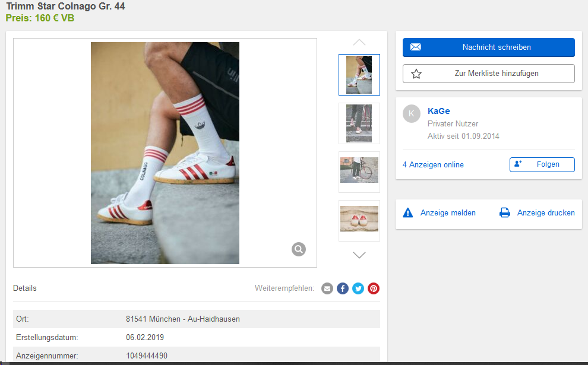This screenshot has width=588, height=365.
Task: Click Anzeige melden link
Action: tap(448, 212)
